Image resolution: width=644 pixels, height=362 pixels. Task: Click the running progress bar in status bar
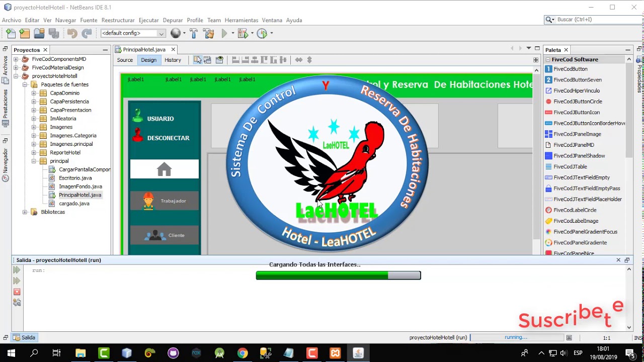pyautogui.click(x=516, y=337)
